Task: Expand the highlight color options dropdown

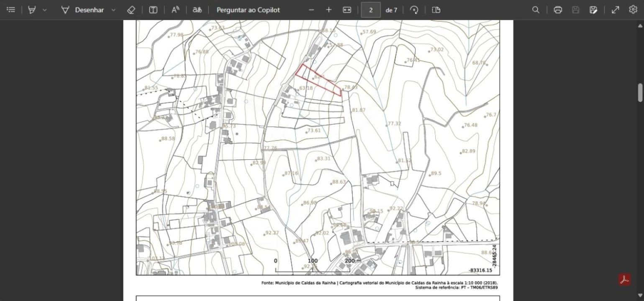Action: pyautogui.click(x=45, y=10)
